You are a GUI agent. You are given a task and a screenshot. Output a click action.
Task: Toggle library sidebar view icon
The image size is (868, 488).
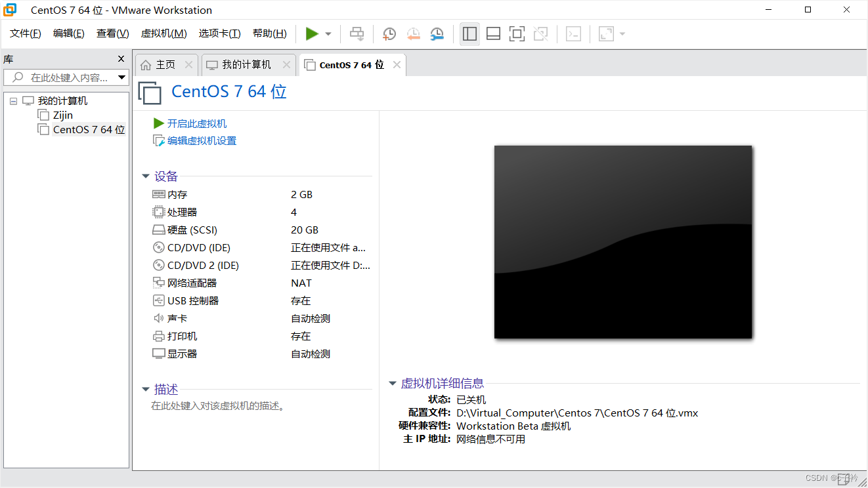[x=469, y=33]
